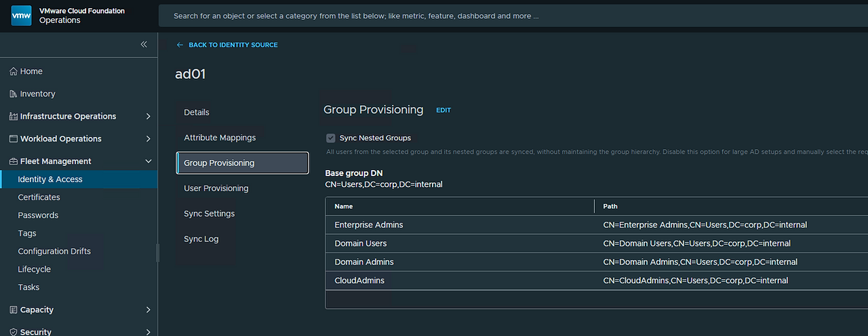Click the Capacity icon in the sidebar
The height and width of the screenshot is (336, 868).
coord(14,310)
